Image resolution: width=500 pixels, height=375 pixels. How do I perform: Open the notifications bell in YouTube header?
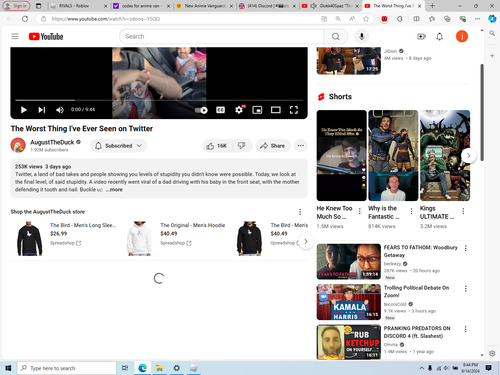440,36
